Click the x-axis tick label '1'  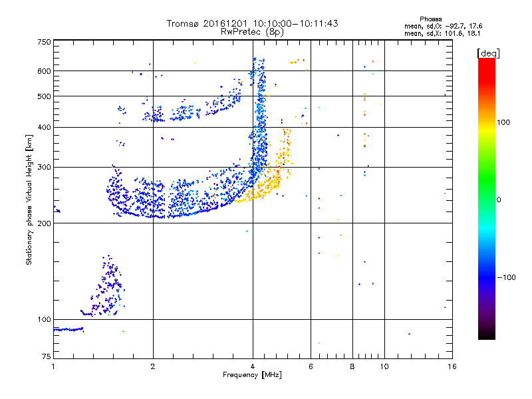point(53,366)
